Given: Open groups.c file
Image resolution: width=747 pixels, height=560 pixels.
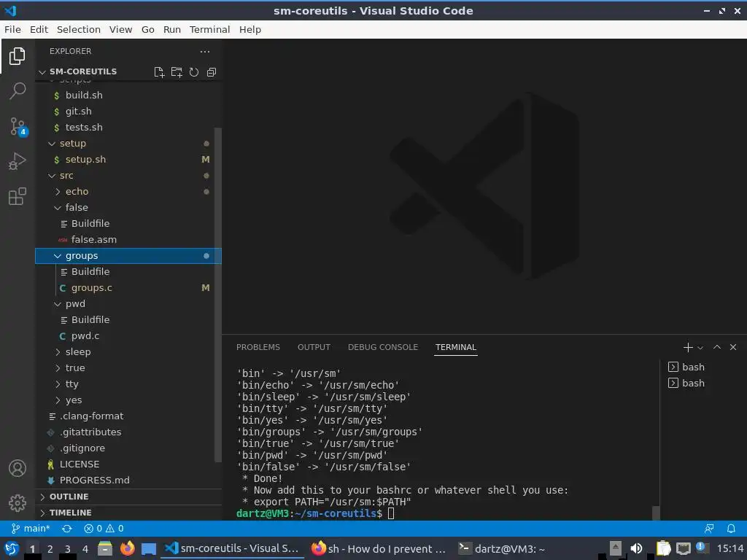Looking at the screenshot, I should coord(128,287).
